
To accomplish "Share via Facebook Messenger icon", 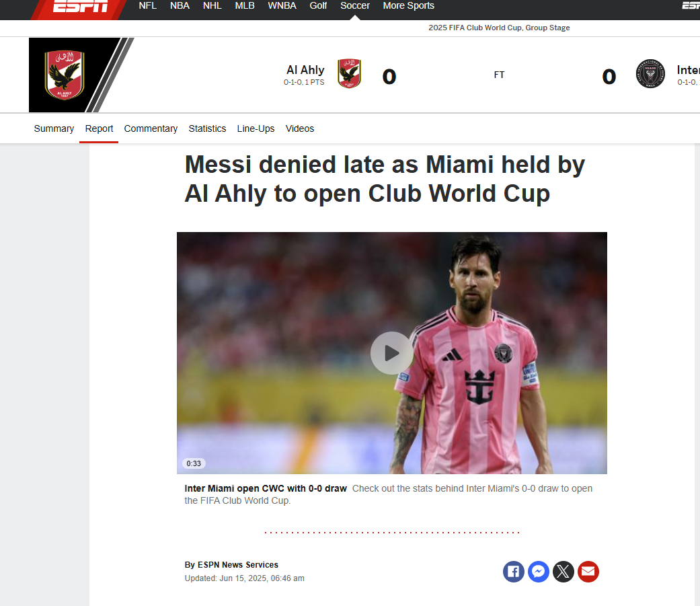I will coord(539,572).
